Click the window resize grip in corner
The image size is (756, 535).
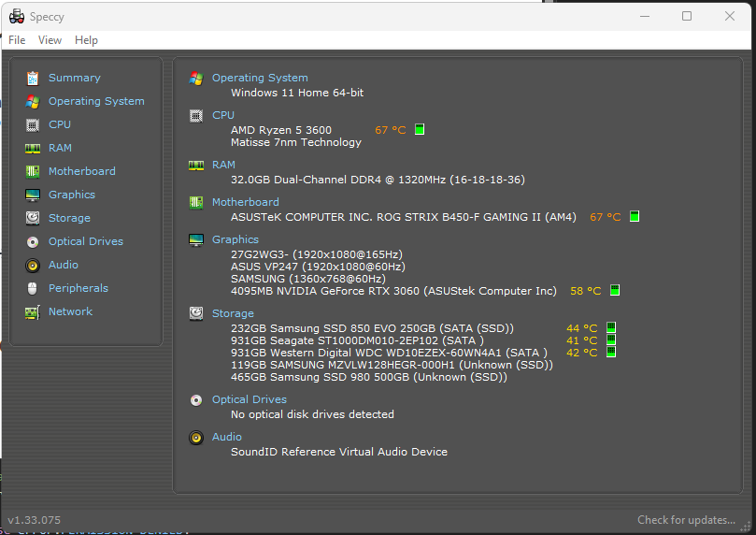coord(748,526)
